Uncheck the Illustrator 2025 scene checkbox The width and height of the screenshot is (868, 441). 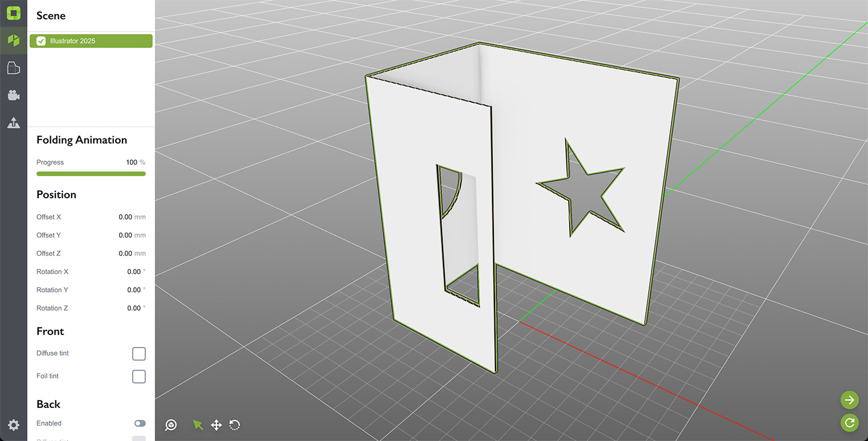pyautogui.click(x=40, y=40)
